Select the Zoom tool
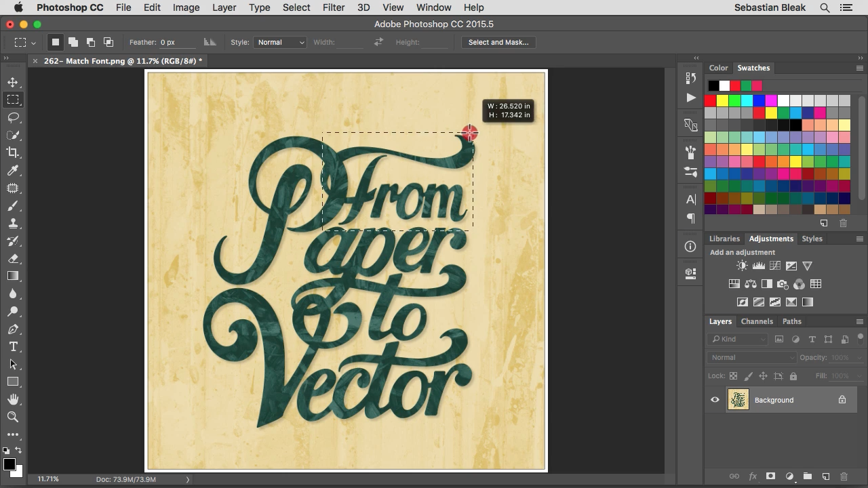 [x=13, y=417]
